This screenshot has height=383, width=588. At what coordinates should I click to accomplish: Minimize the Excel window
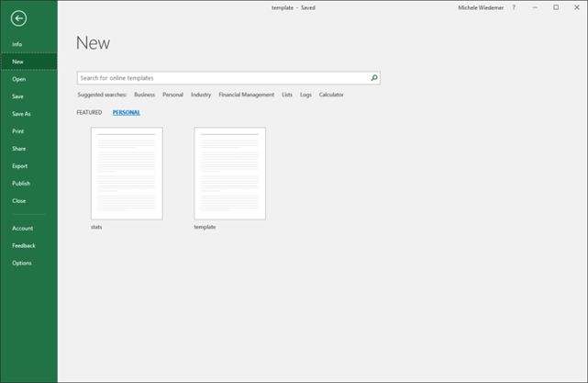point(535,7)
